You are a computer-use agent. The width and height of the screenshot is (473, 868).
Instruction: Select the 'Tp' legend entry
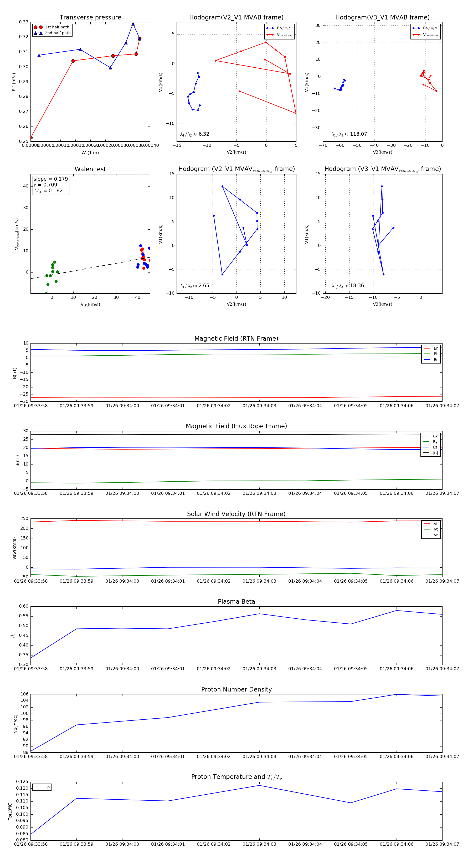click(x=42, y=788)
